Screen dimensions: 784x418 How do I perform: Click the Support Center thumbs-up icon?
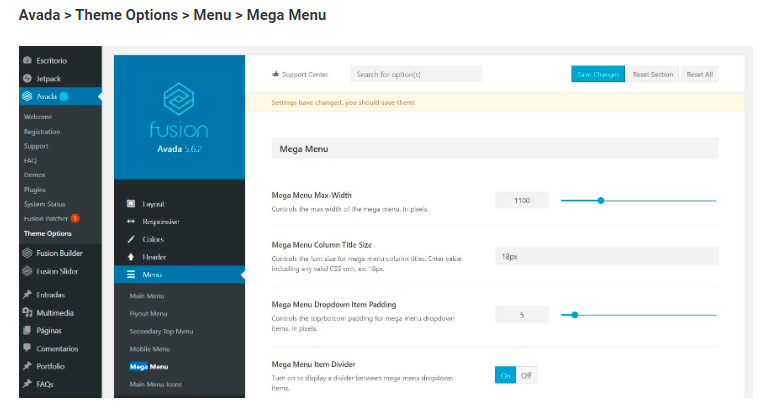pyautogui.click(x=276, y=74)
